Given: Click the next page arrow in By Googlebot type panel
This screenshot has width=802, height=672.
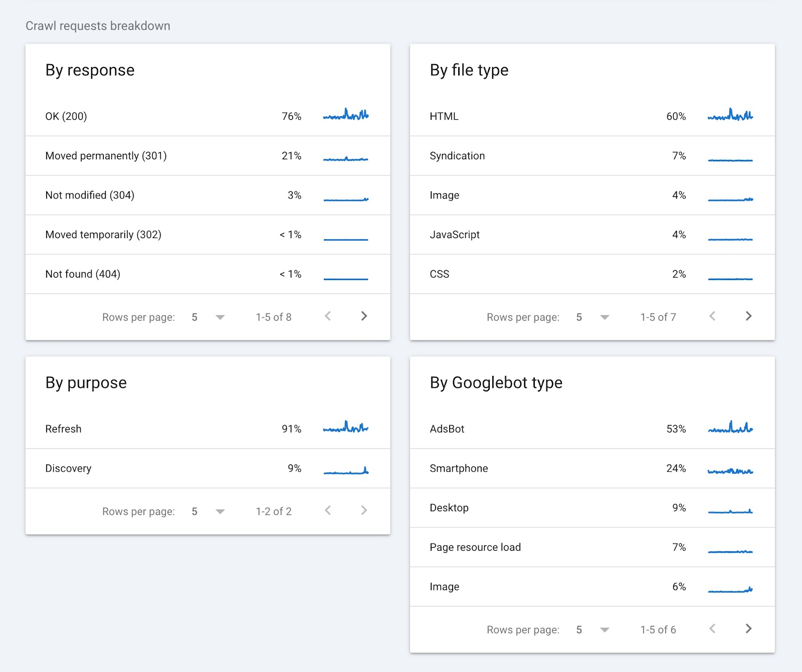Looking at the screenshot, I should (x=748, y=629).
